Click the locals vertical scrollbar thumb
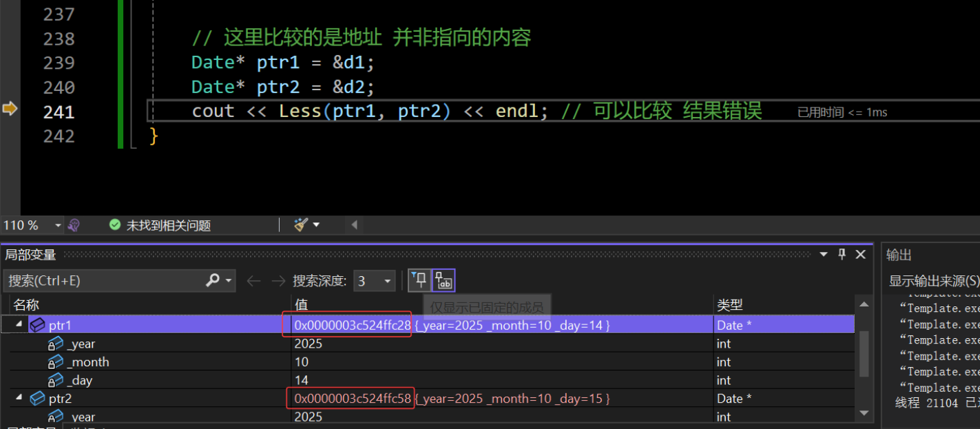The height and width of the screenshot is (429, 980). 865,353
